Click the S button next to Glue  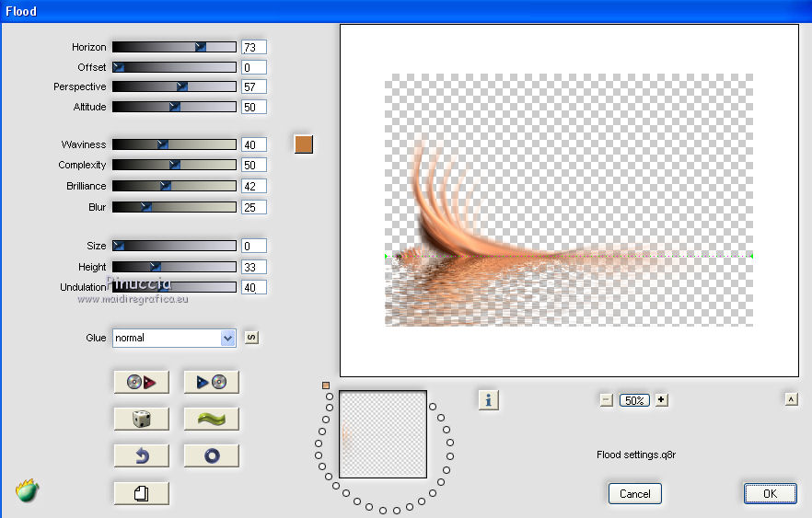251,338
